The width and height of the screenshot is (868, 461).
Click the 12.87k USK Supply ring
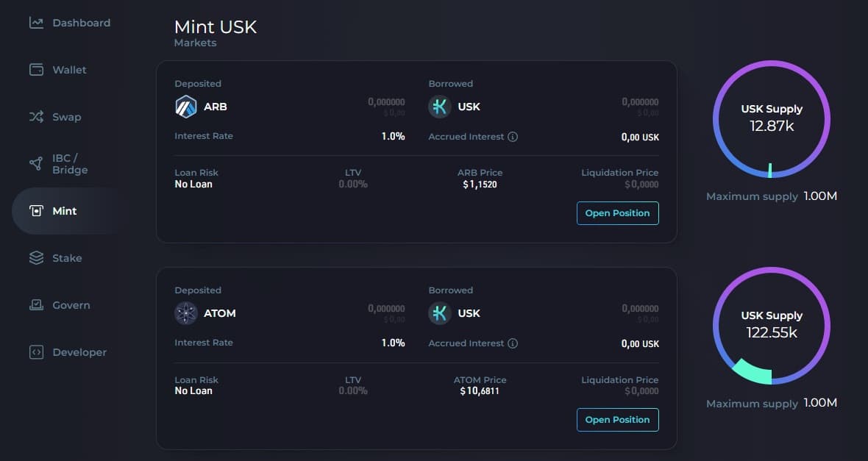click(772, 119)
